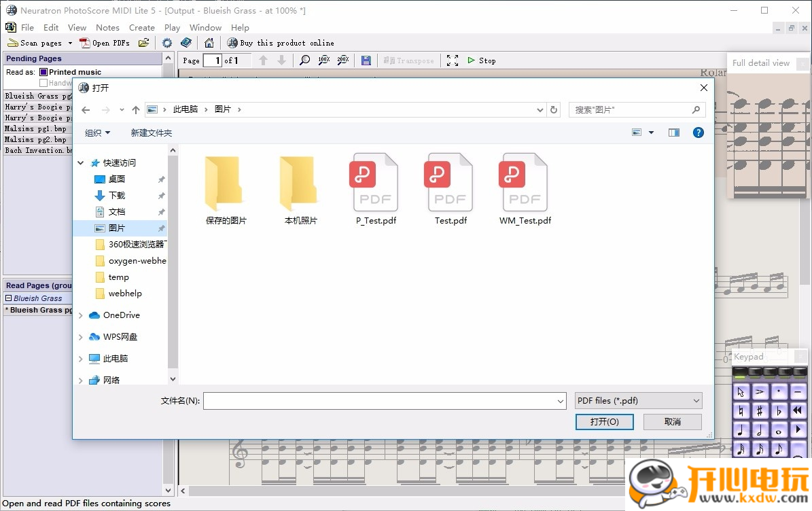Image resolution: width=812 pixels, height=511 pixels.
Task: Toggle the Printed music checkbox
Action: (x=43, y=72)
